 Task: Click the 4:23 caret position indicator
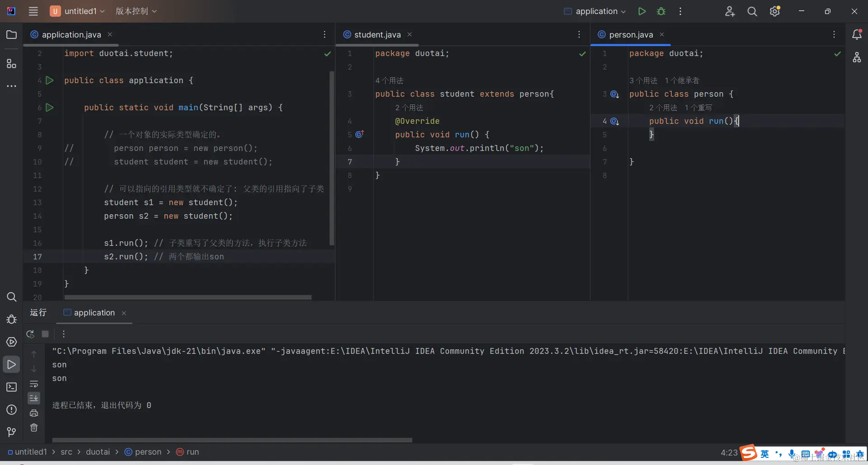click(729, 452)
